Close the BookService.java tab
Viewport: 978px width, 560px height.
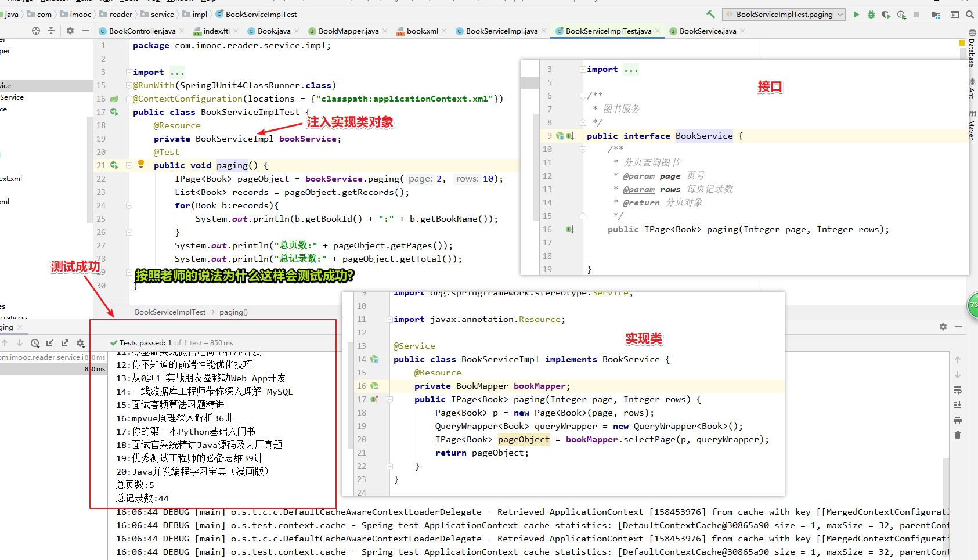coord(742,31)
